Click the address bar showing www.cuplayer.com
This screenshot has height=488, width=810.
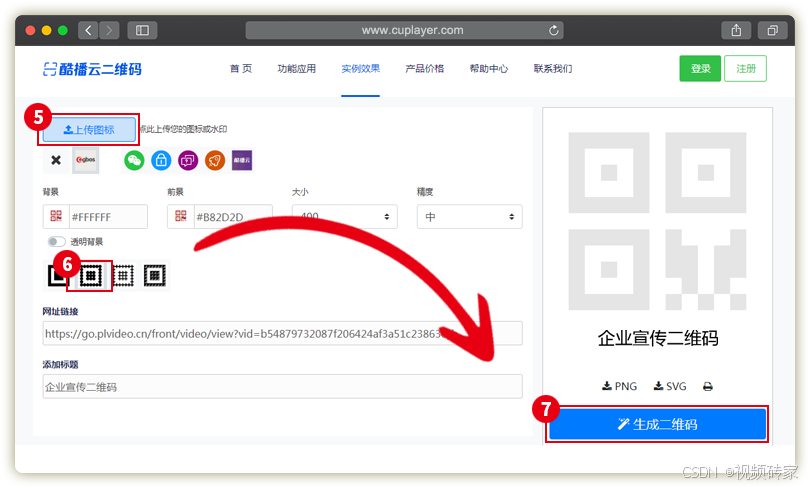pyautogui.click(x=404, y=30)
